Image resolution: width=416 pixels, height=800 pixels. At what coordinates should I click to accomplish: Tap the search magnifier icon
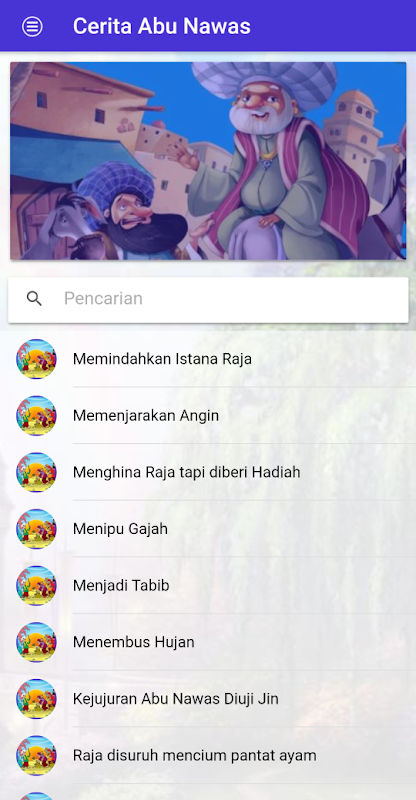click(34, 298)
